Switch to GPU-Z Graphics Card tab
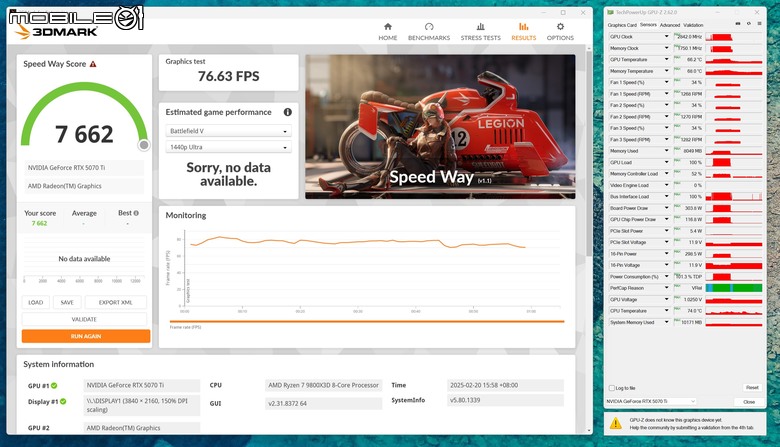The height and width of the screenshot is (447, 780). (x=622, y=25)
